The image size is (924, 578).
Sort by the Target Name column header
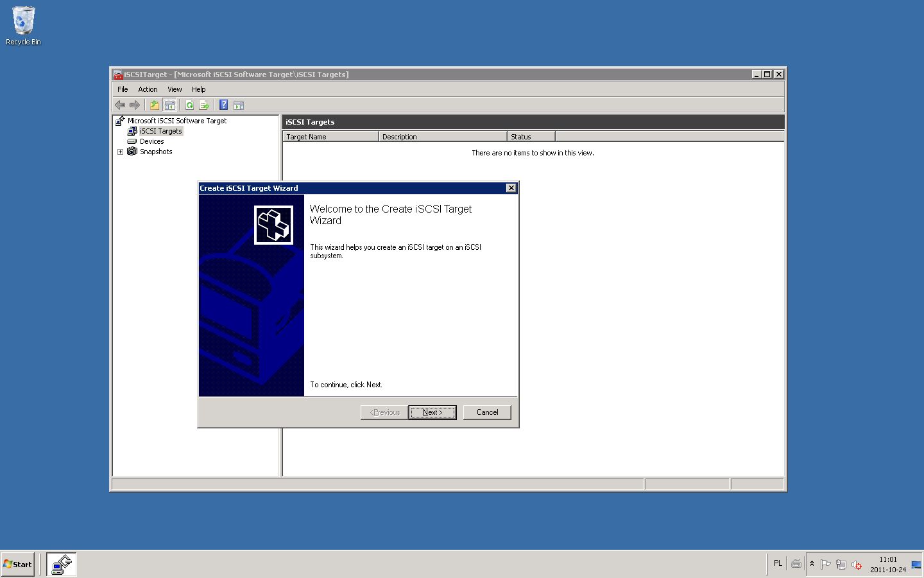(x=330, y=136)
